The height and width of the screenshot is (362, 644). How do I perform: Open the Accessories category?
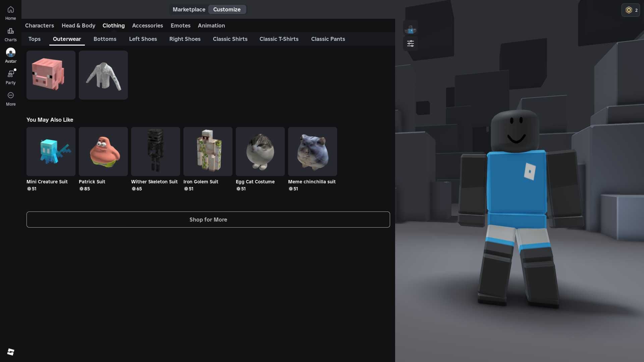click(x=148, y=25)
